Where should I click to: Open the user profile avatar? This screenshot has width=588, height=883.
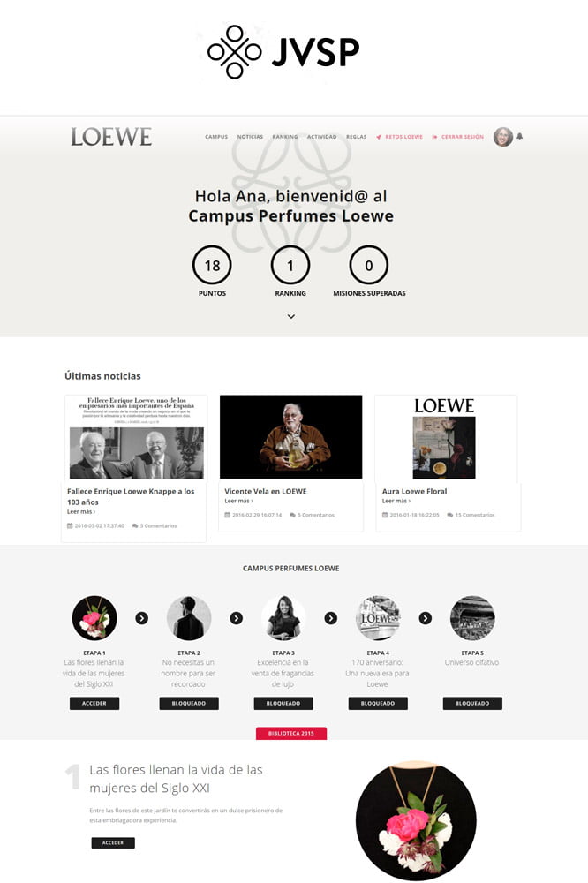click(x=503, y=137)
